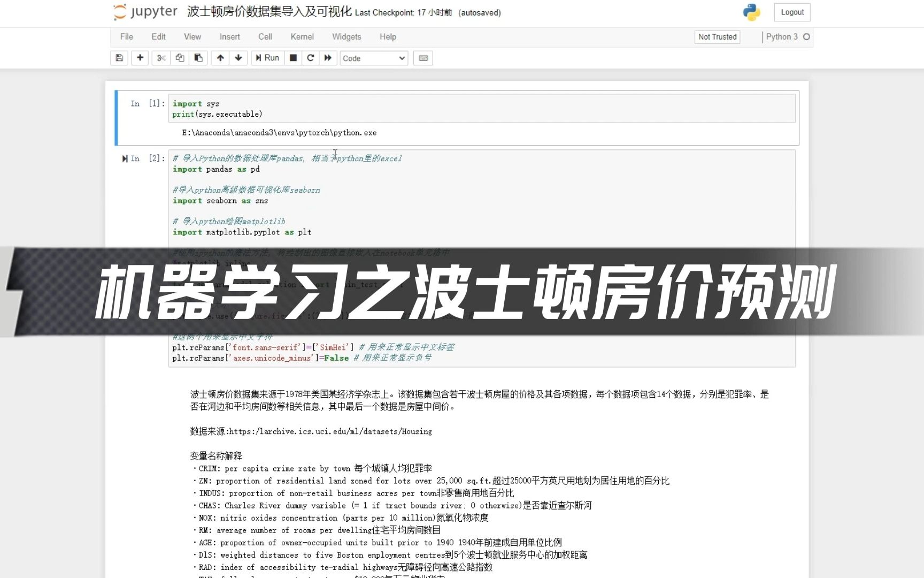Click the CRIM variable description line
Viewport: 924px width, 578px height.
312,468
